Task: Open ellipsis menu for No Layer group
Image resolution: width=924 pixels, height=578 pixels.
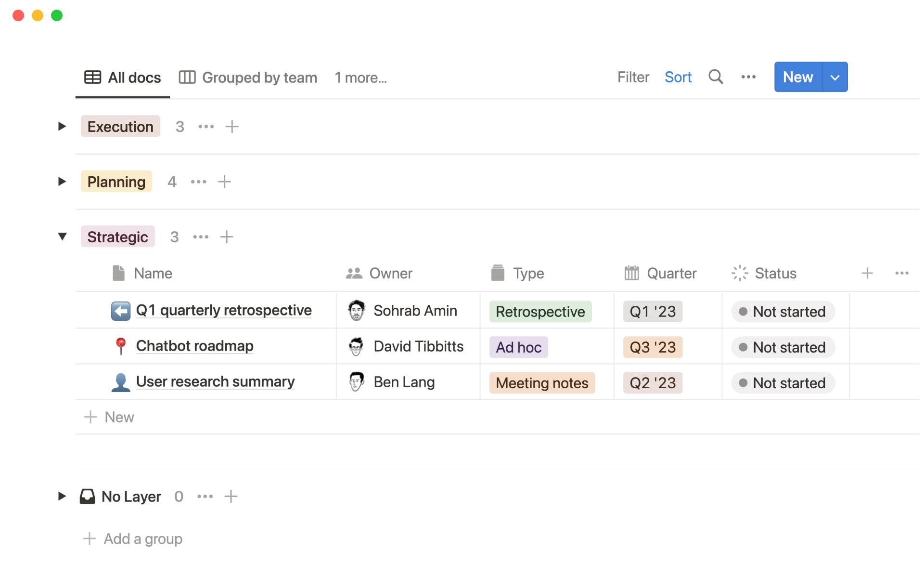Action: click(205, 497)
